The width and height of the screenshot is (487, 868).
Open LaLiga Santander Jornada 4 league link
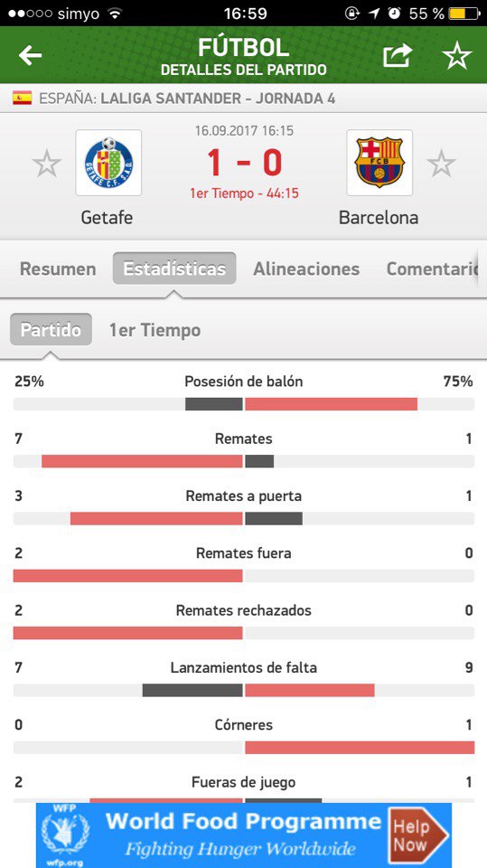[x=218, y=99]
